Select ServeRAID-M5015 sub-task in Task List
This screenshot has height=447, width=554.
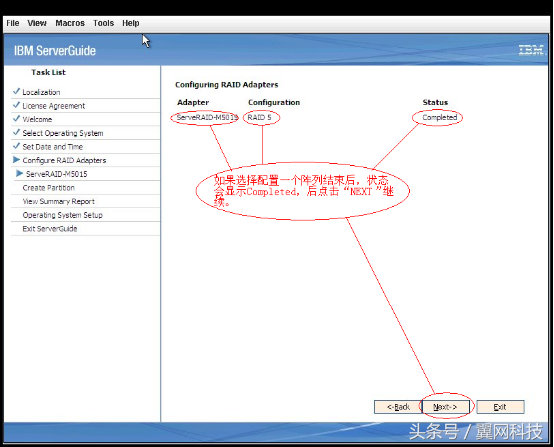[57, 174]
